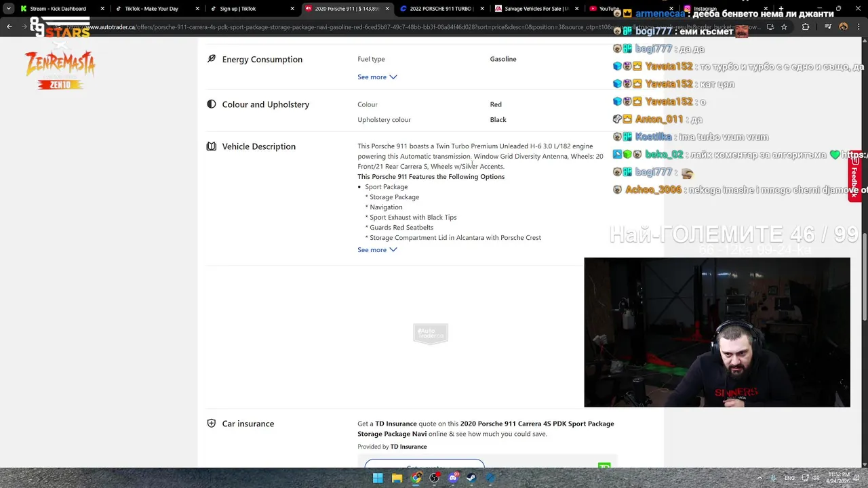This screenshot has height=488, width=868.
Task: Expand Vehicle Description See more
Action: click(377, 249)
